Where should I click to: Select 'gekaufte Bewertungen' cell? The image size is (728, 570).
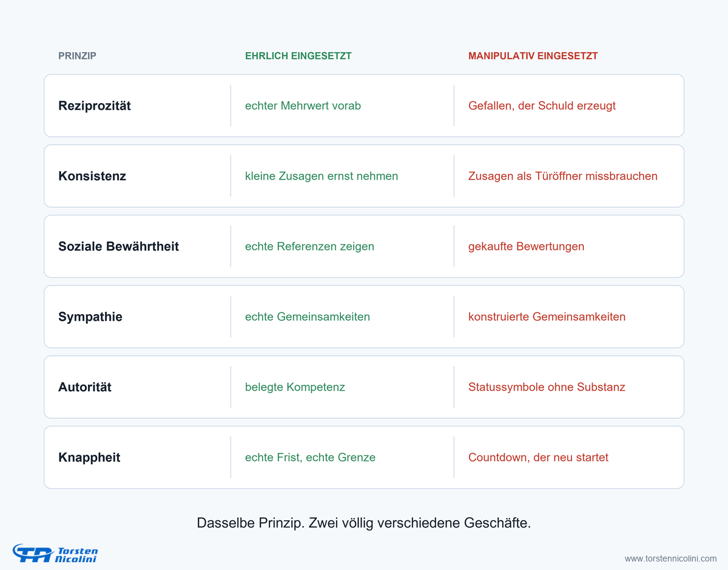(527, 246)
